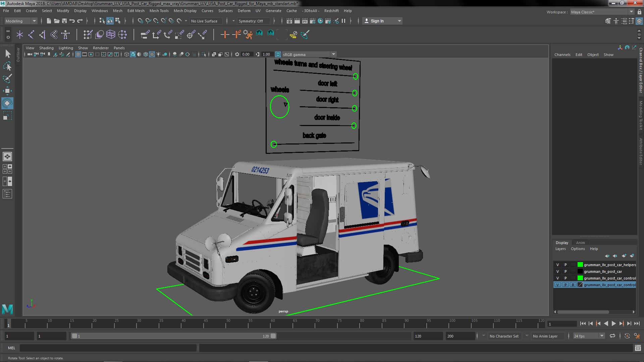Click the Render current frame clapper icon
This screenshot has width=644, height=362.
pos(297,21)
